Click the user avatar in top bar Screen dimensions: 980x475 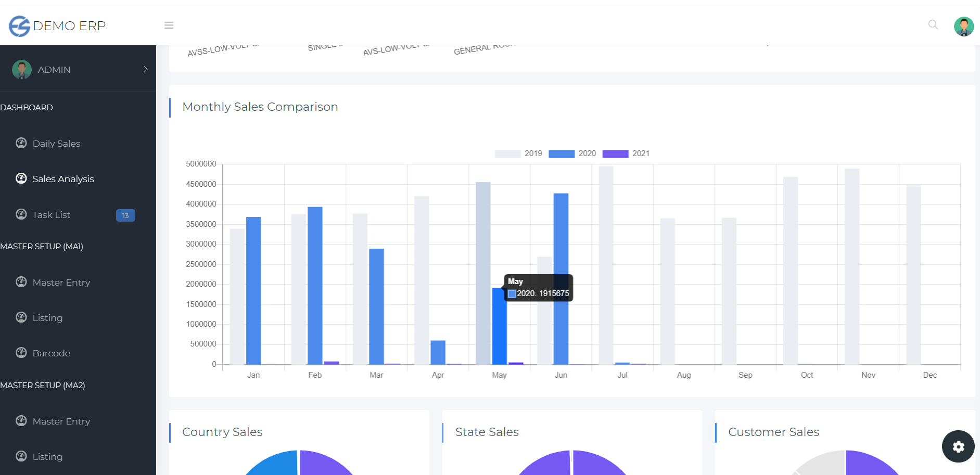[963, 26]
